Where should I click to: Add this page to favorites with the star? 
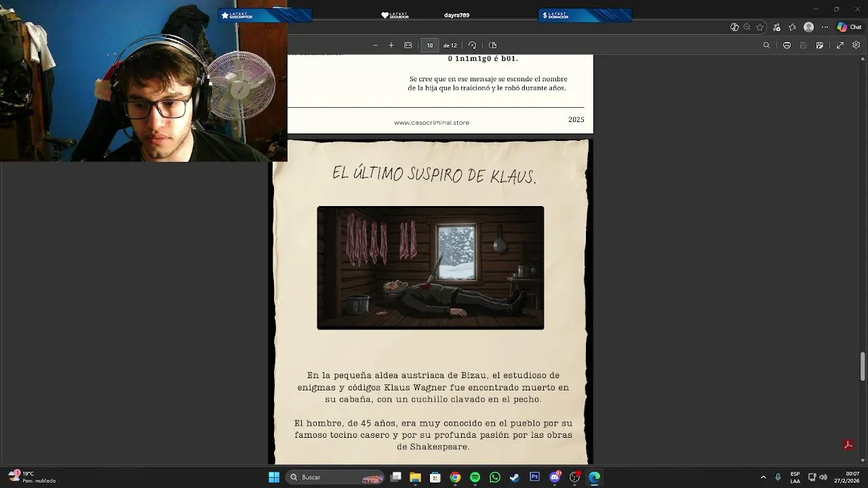click(760, 27)
